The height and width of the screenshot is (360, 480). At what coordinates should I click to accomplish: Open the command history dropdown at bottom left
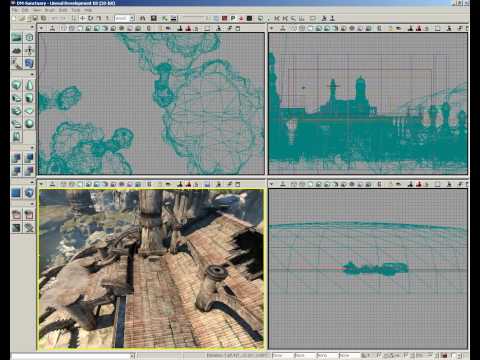point(132,356)
